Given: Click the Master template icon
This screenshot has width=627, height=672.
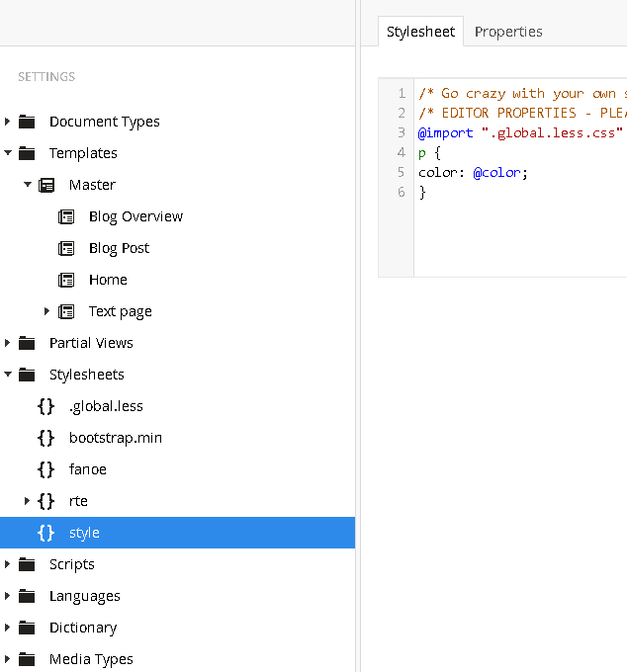Looking at the screenshot, I should click(46, 185).
